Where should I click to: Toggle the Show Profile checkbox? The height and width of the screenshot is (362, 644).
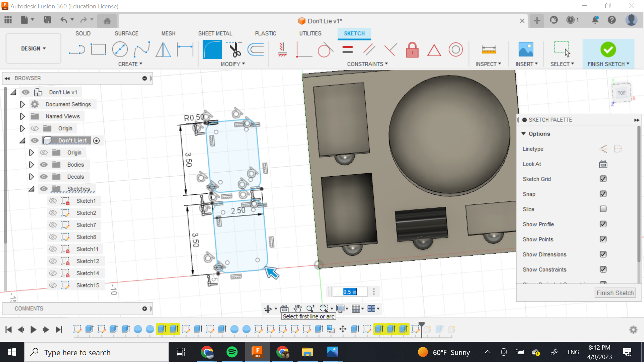pos(603,224)
